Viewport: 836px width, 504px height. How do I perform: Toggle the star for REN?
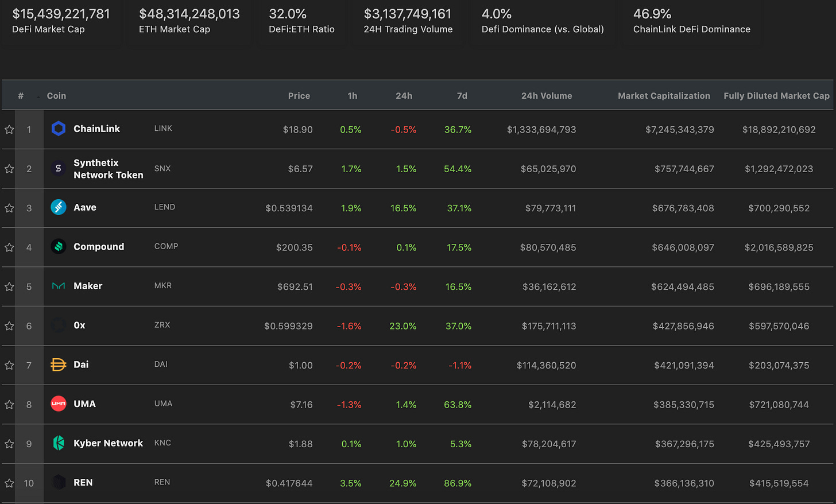[9, 483]
